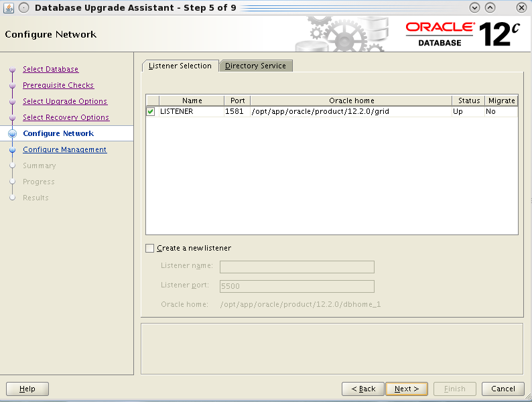Switch to Directory Service tab

click(x=255, y=66)
